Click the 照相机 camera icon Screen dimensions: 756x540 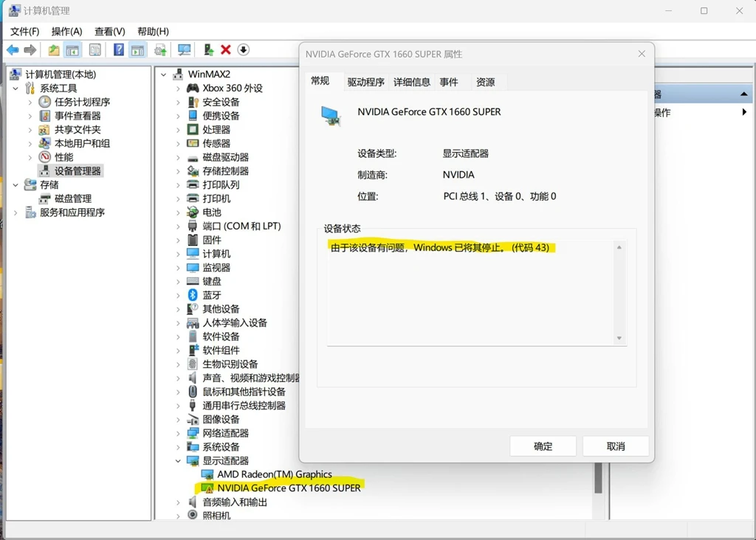pyautogui.click(x=193, y=515)
